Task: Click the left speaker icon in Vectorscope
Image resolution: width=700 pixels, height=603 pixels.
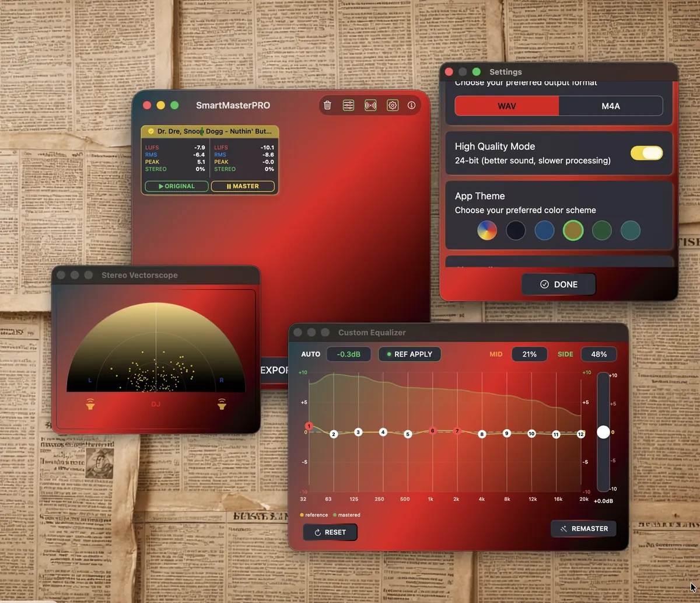Action: [90, 403]
